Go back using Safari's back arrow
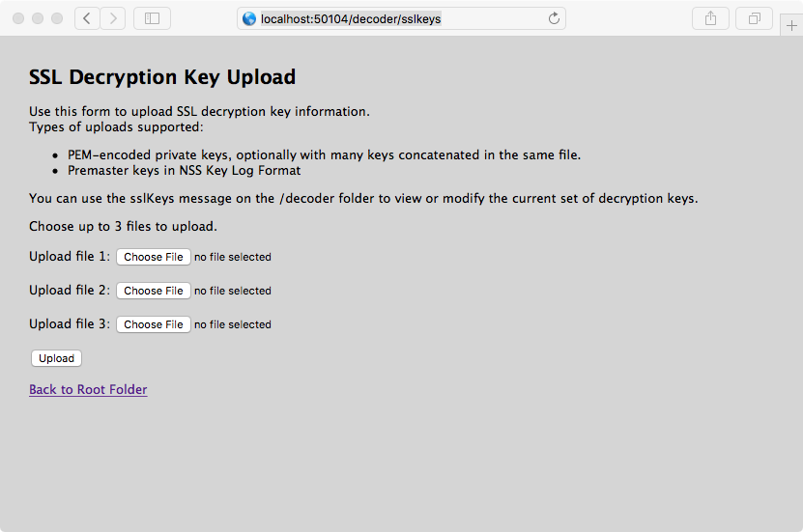This screenshot has height=532, width=803. 87,19
